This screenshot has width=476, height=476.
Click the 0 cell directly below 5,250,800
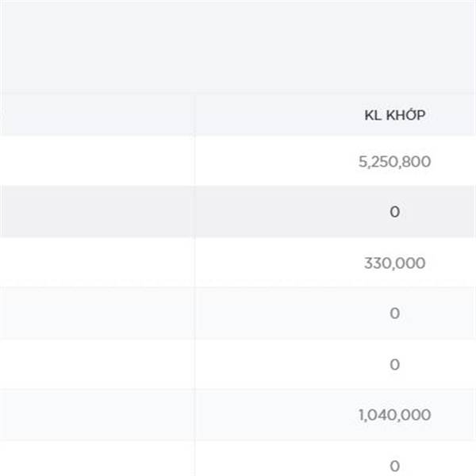point(394,213)
